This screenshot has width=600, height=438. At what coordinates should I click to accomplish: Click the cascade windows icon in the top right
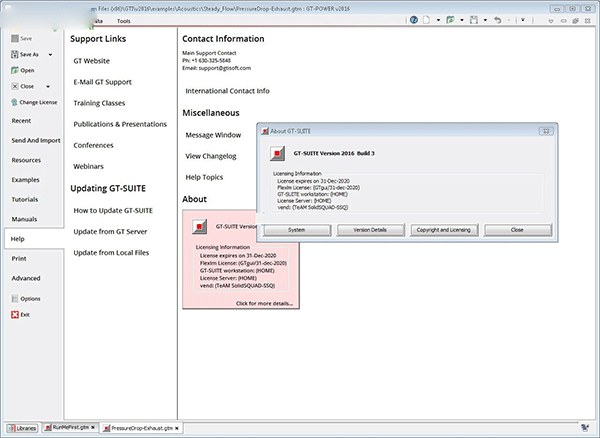pos(575,21)
